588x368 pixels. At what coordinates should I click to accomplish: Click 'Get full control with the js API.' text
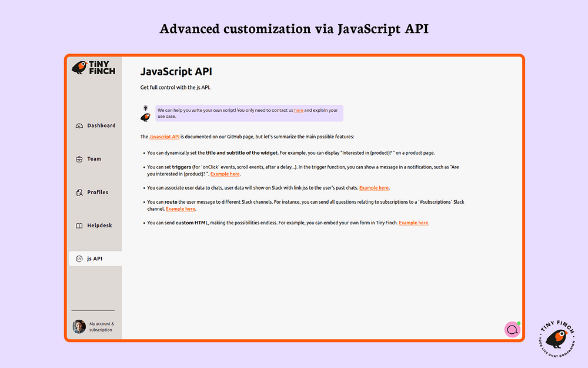(175, 88)
